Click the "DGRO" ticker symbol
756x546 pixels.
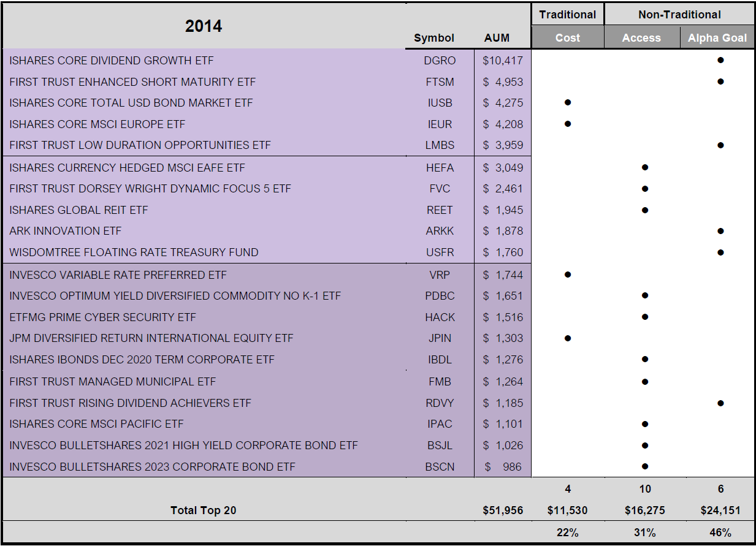[440, 61]
